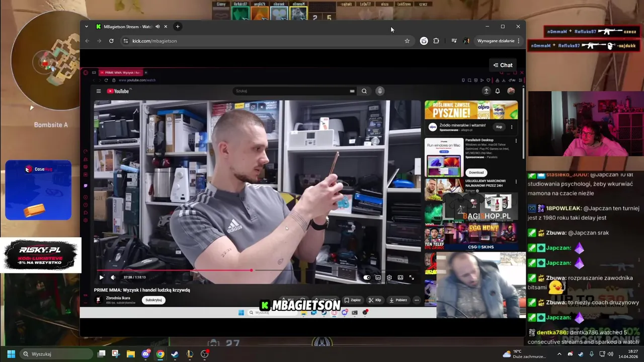Go back in Chrome browser
The width and height of the screenshot is (644, 362).
87,41
